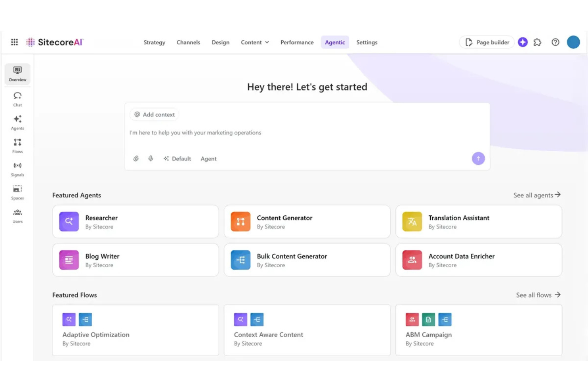This screenshot has height=392, width=588.
Task: Open the Adaptive Optimization flow card
Action: click(x=135, y=330)
